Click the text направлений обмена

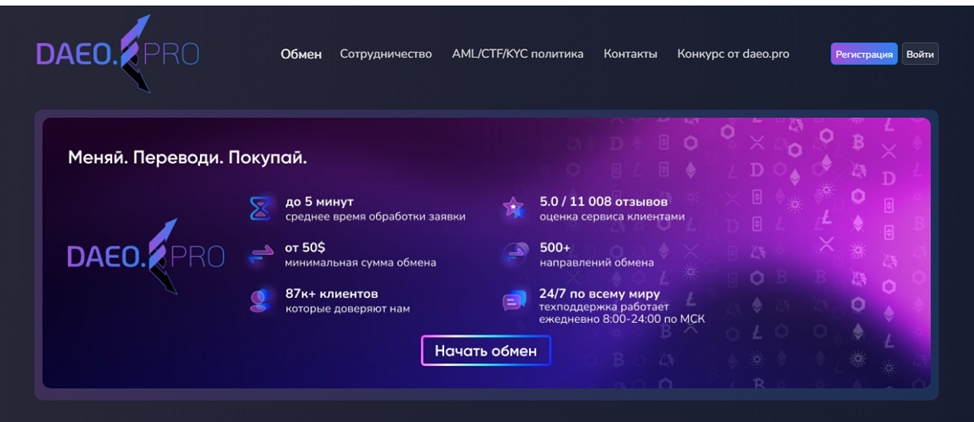click(x=596, y=263)
